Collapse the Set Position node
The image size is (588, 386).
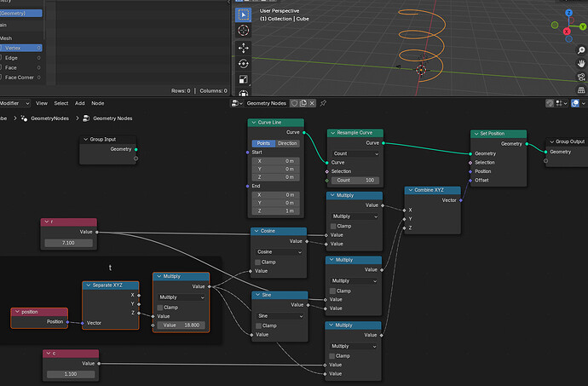click(x=476, y=134)
